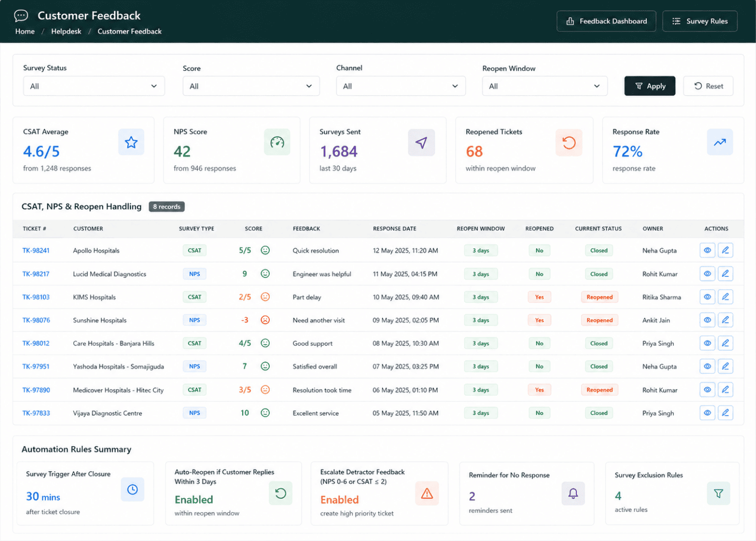Viewport: 756px width, 541px height.
Task: Open the Survey Status dropdown
Action: (94, 86)
